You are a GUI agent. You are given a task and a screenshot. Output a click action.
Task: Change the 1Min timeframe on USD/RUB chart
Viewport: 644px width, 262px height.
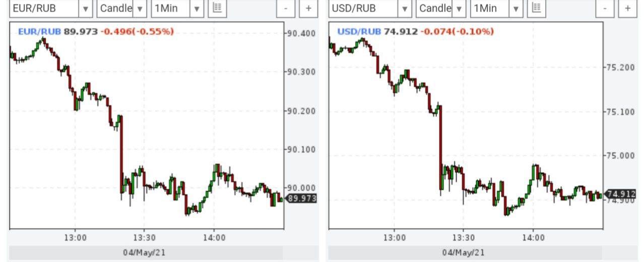point(516,9)
